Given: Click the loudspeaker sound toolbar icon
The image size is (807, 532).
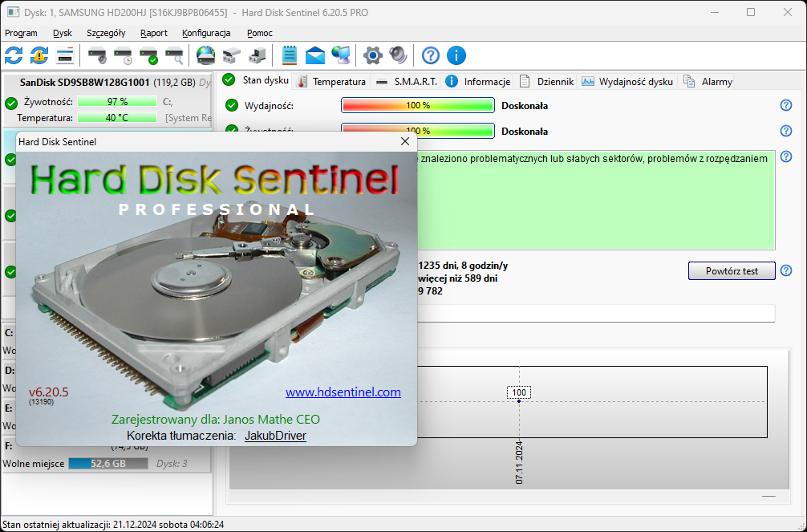Looking at the screenshot, I should (399, 55).
